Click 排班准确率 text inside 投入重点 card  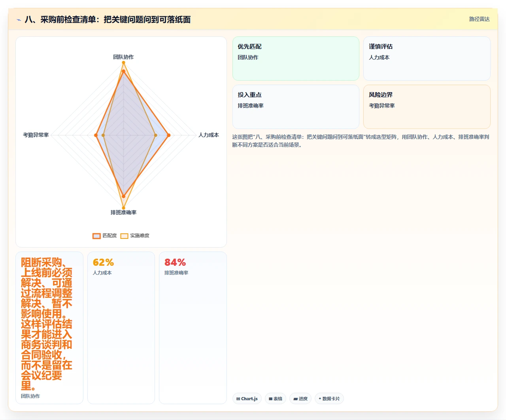[x=251, y=106]
